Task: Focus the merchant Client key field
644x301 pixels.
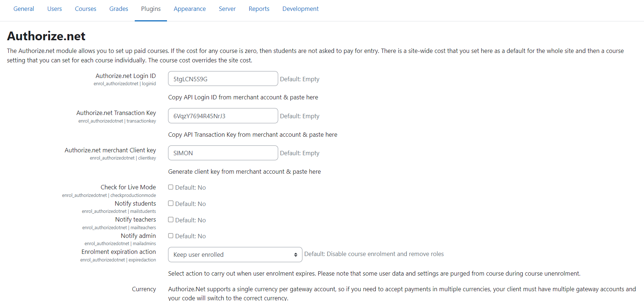Action: tap(223, 153)
